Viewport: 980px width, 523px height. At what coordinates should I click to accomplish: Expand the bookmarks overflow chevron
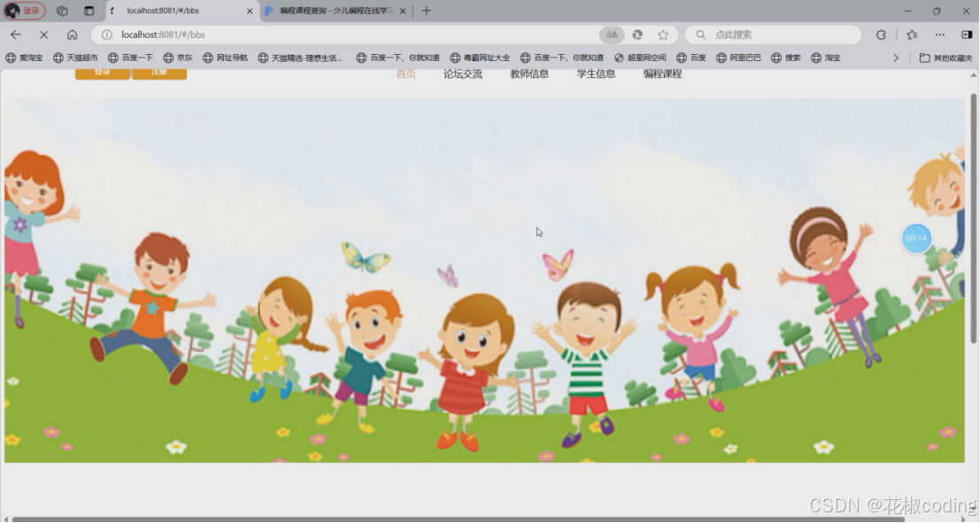tap(896, 57)
